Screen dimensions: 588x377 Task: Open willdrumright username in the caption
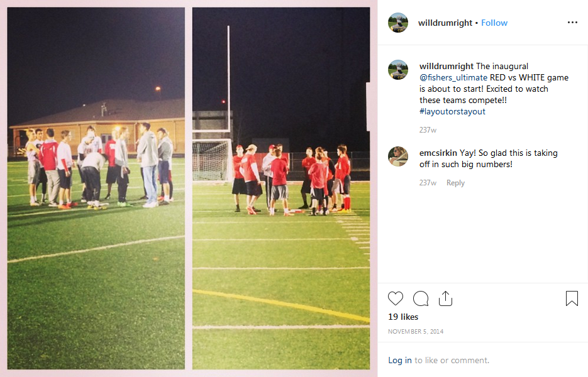[x=447, y=67]
